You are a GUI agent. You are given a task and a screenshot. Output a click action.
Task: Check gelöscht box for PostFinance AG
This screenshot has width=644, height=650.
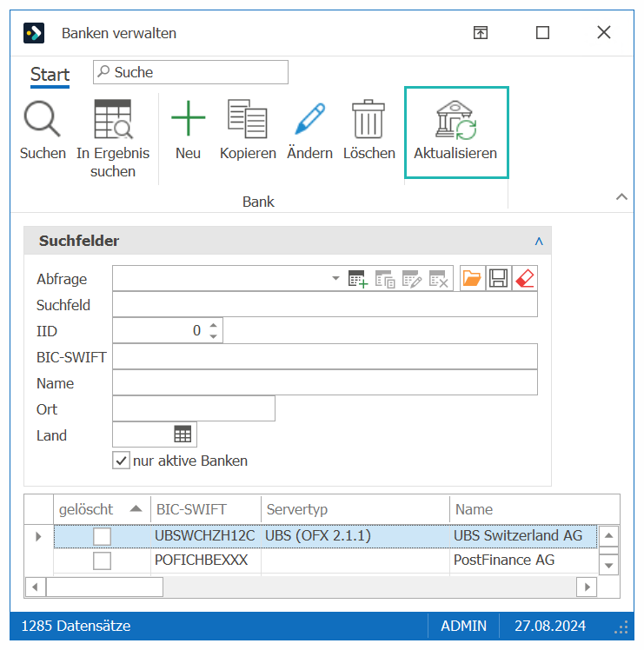coord(102,560)
